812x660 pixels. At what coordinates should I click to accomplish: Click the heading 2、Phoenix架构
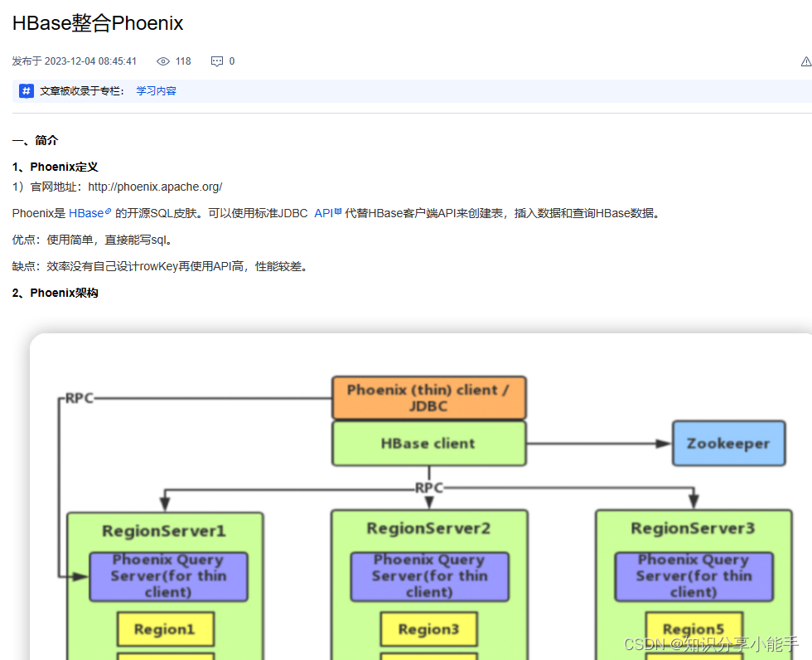55,293
